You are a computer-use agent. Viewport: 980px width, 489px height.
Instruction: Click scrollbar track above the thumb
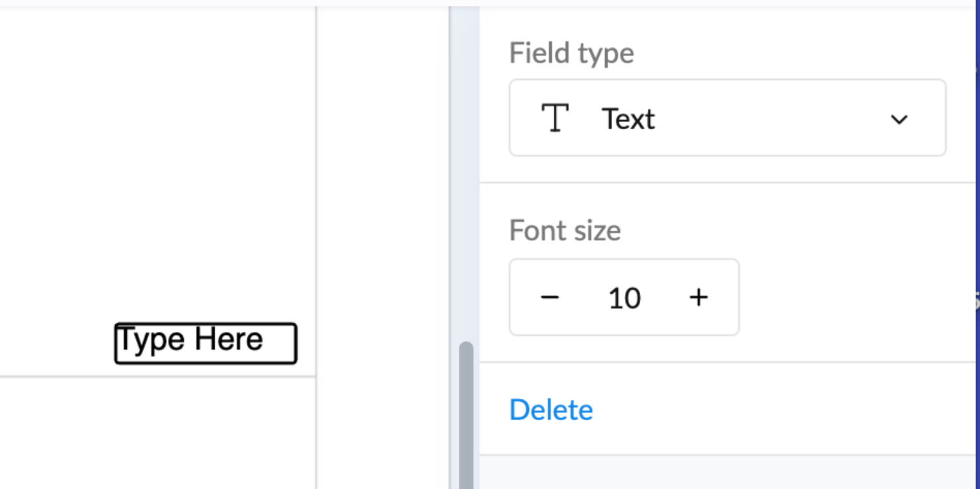pos(466,175)
